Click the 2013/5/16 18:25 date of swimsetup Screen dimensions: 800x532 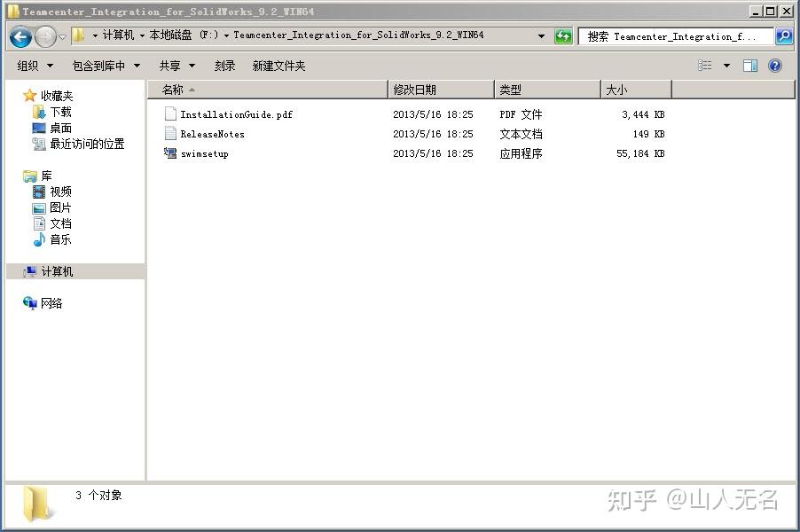[433, 153]
